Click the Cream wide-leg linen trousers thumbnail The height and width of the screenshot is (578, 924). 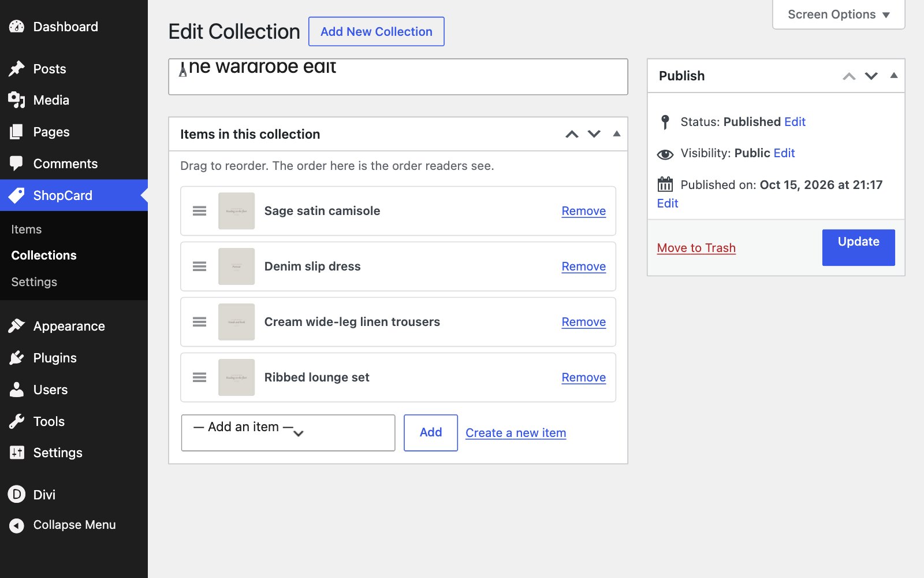pyautogui.click(x=236, y=322)
